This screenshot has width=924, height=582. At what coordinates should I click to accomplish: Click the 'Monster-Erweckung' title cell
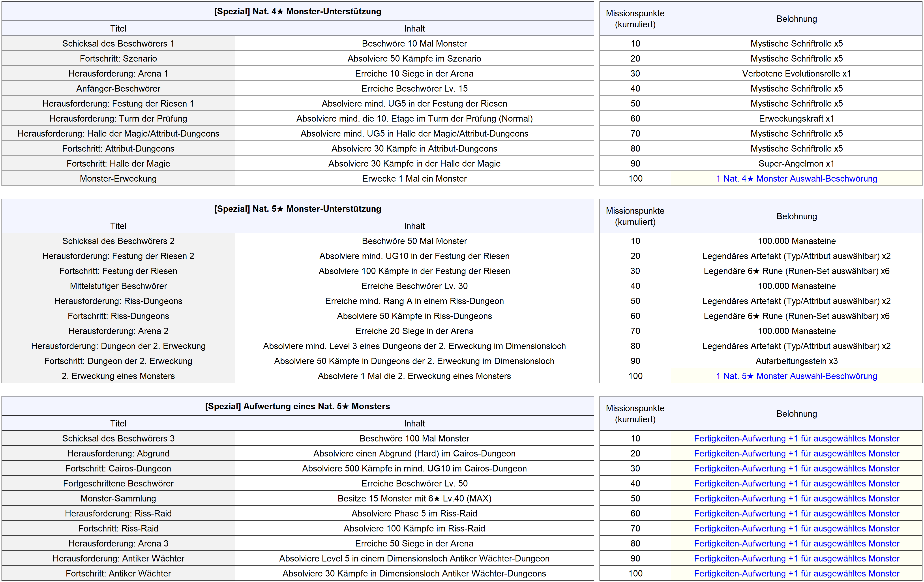118,178
